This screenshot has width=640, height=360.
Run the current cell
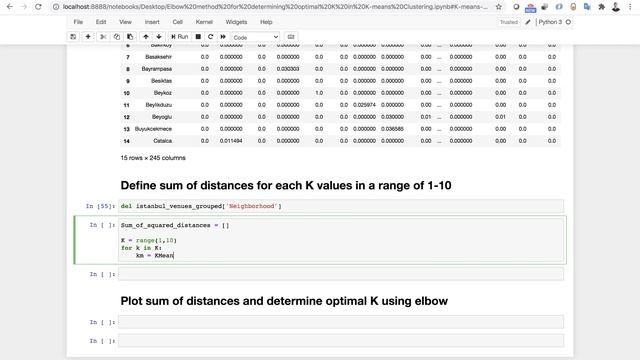180,37
